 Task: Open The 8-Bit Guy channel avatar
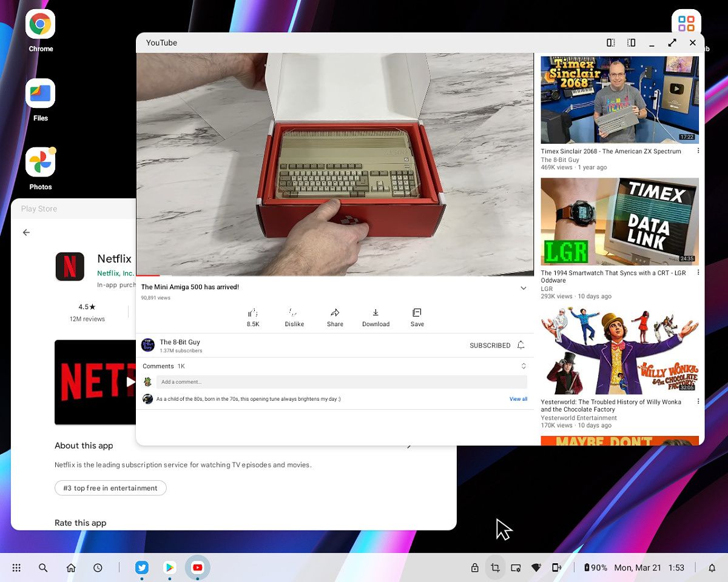[x=147, y=345]
